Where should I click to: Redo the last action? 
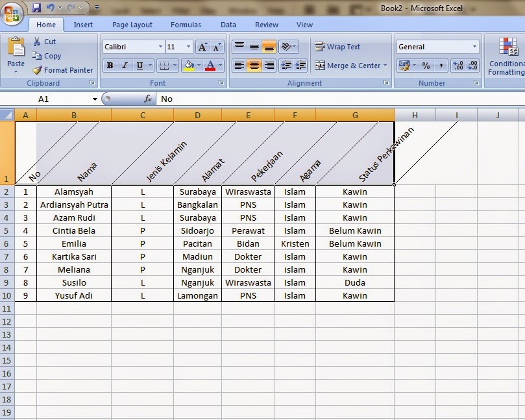pyautogui.click(x=71, y=7)
